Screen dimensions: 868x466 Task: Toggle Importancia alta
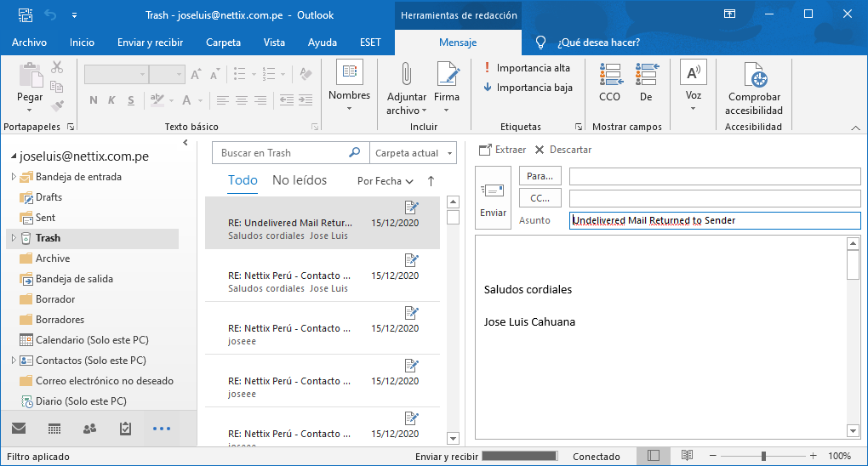[x=528, y=67]
